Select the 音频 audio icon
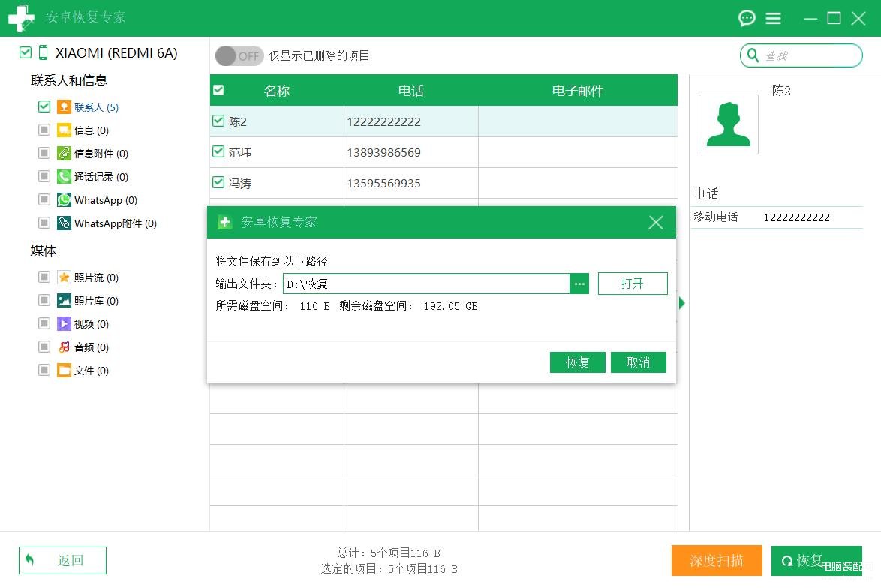 pyautogui.click(x=64, y=347)
